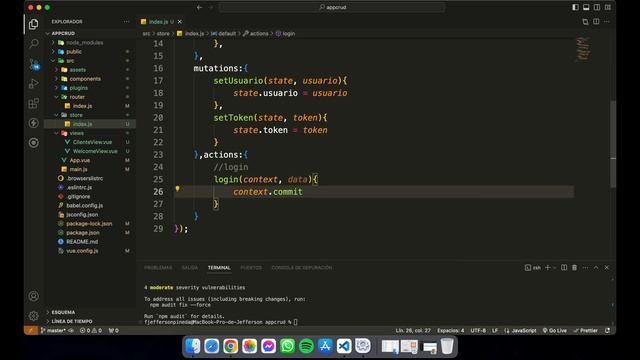The width and height of the screenshot is (640, 360).
Task: Open errors and warnings status indicator
Action: pos(91,331)
